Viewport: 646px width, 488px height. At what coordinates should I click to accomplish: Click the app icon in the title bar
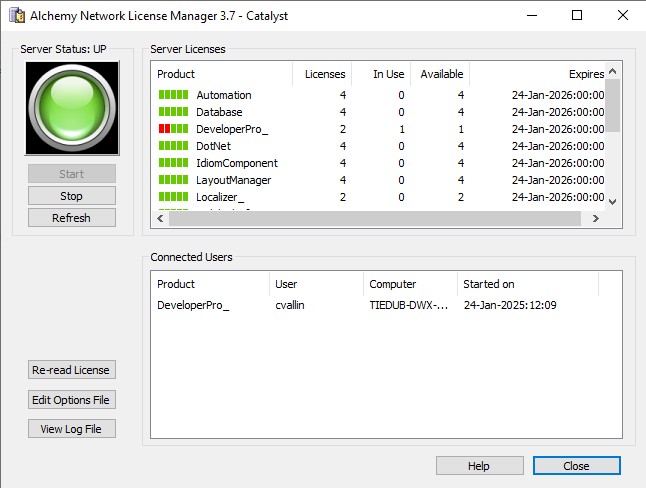(17, 16)
